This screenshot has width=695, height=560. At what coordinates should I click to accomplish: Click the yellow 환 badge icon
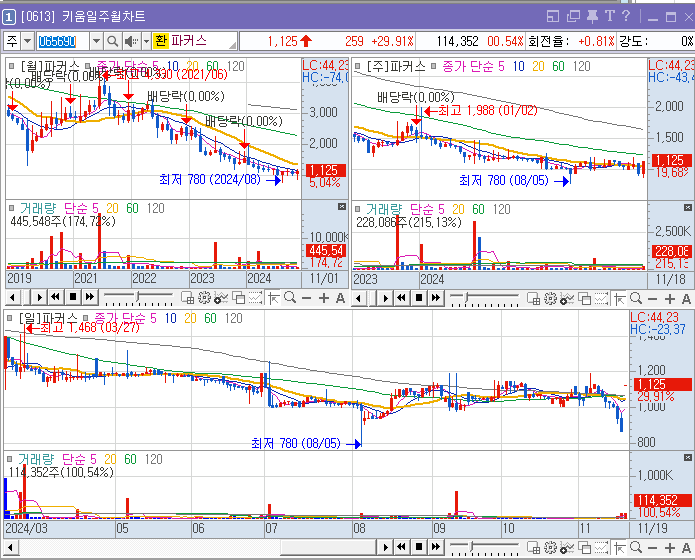click(160, 41)
